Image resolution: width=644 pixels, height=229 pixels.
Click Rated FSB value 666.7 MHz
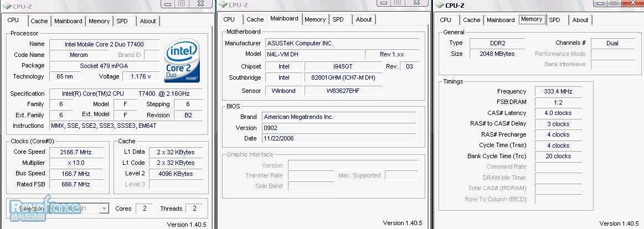pos(75,184)
